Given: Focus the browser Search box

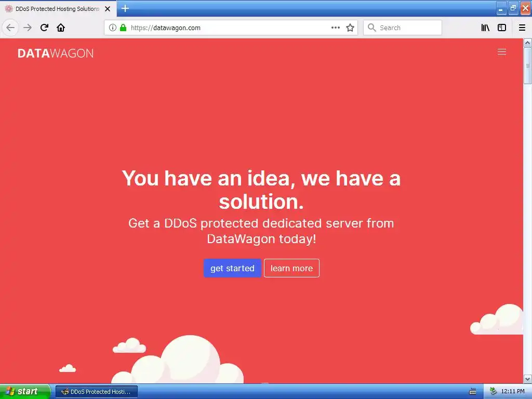Looking at the screenshot, I should pos(403,28).
